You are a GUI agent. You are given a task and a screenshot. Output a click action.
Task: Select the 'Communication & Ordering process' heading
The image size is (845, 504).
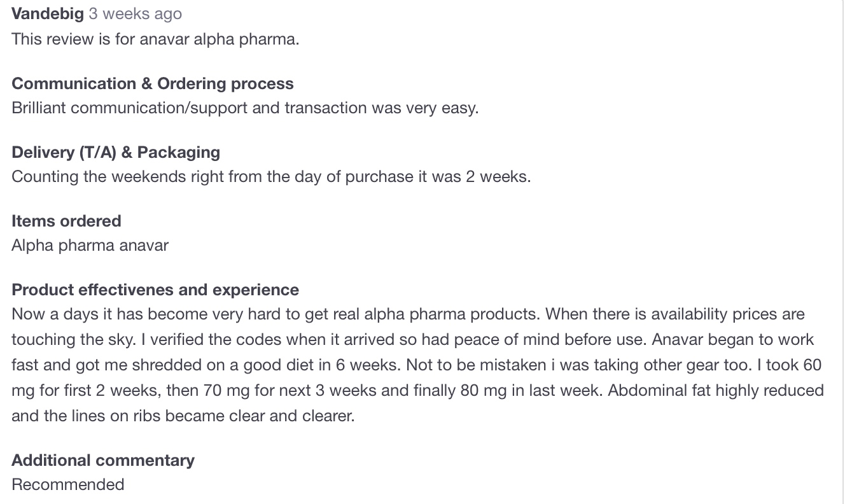pyautogui.click(x=153, y=84)
